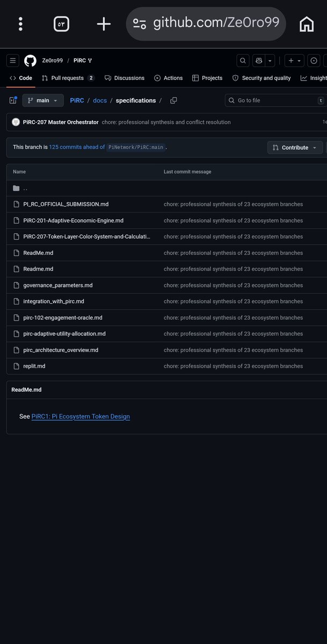327x644 pixels.
Task: Click file icon beside governance_parameters.md
Action: coord(16,286)
